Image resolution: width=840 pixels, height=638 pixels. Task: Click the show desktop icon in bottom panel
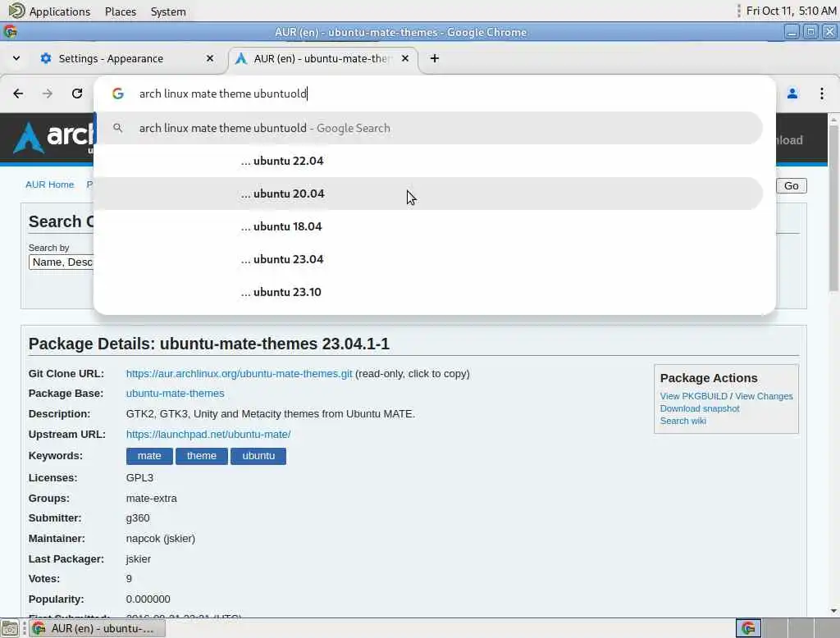pos(10,628)
